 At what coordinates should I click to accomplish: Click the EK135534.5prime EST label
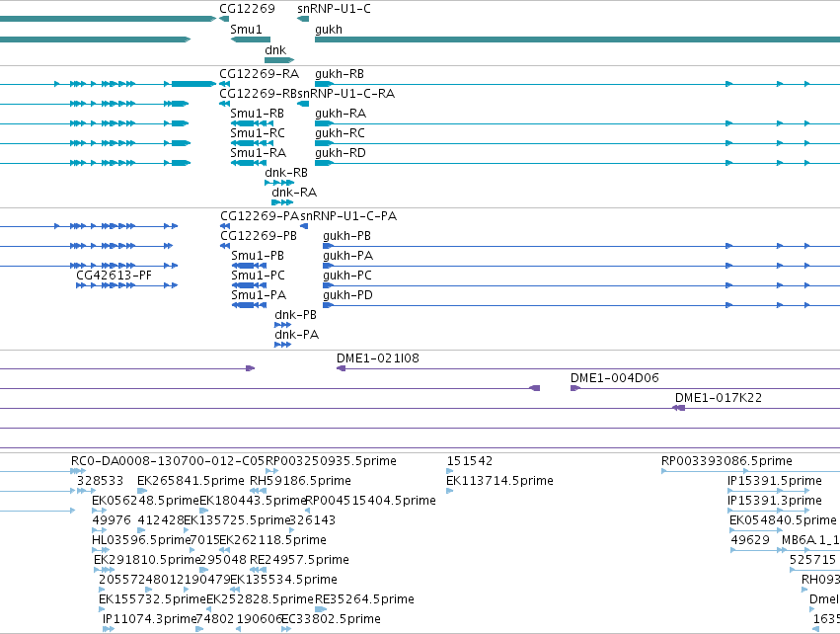(284, 580)
